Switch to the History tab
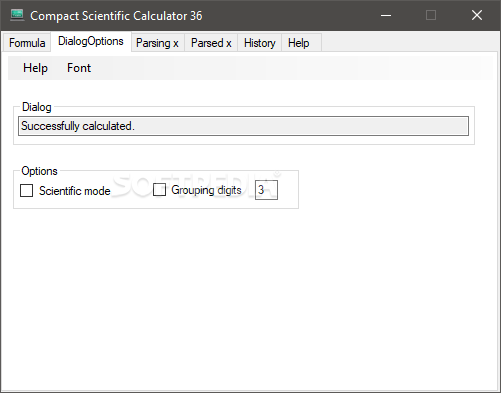The image size is (501, 393). tap(260, 43)
